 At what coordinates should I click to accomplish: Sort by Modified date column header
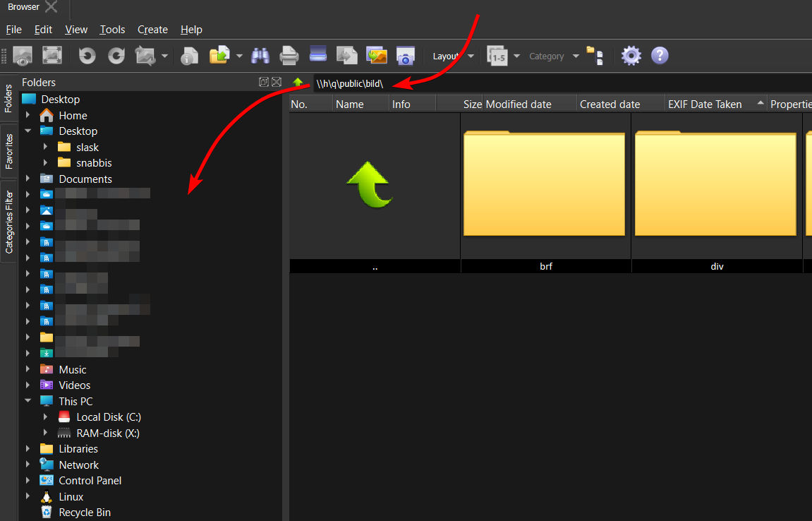pyautogui.click(x=519, y=104)
